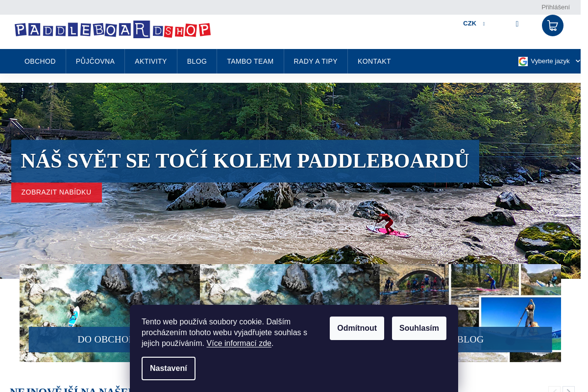Screen dimensions: 588x392
Task: Follow the Více informací zde link
Action: (x=239, y=343)
